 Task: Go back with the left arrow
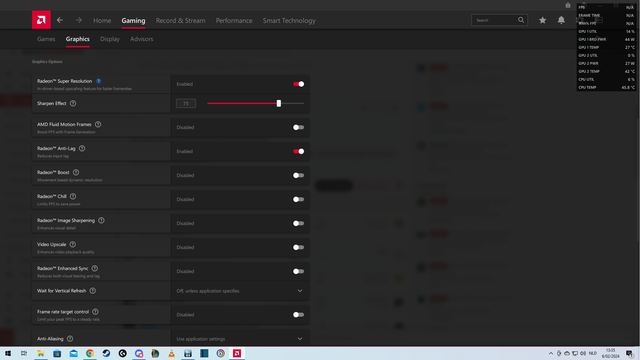point(60,20)
